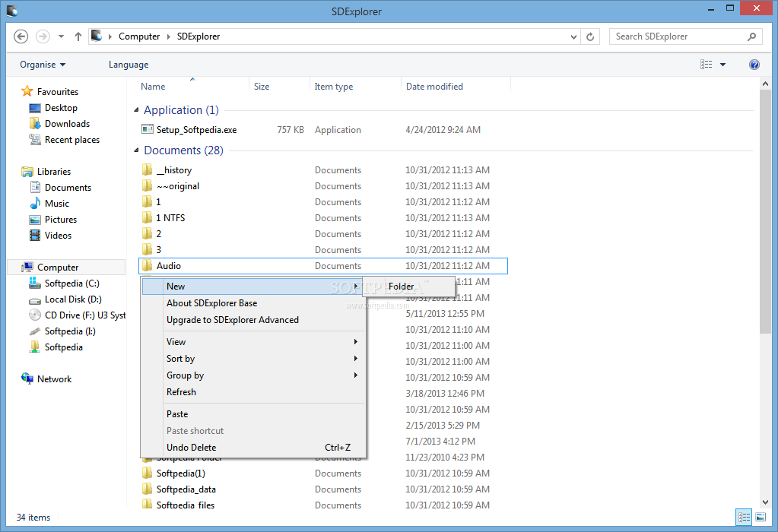Click the search magnifier icon

(751, 36)
